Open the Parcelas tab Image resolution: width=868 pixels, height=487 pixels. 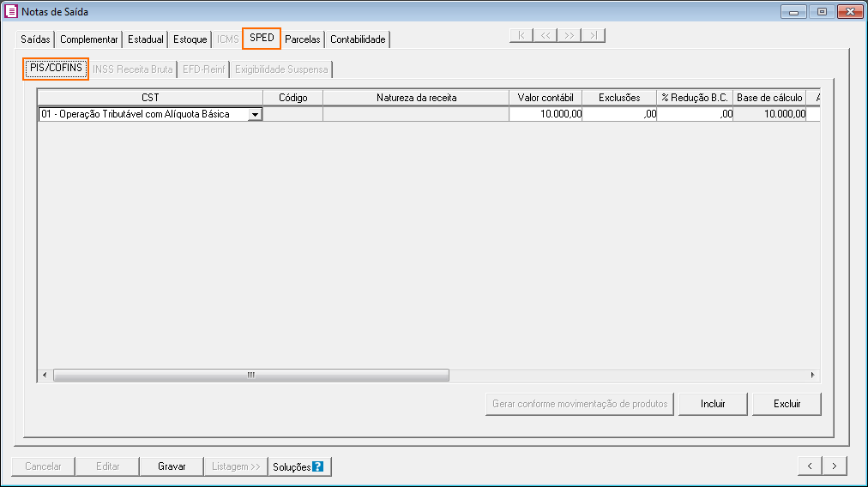click(x=303, y=39)
